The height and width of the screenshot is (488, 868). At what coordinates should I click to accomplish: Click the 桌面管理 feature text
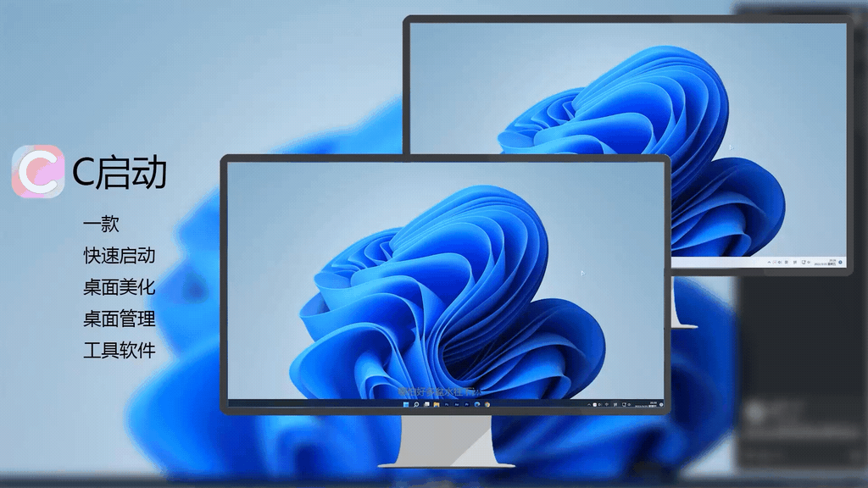click(119, 319)
